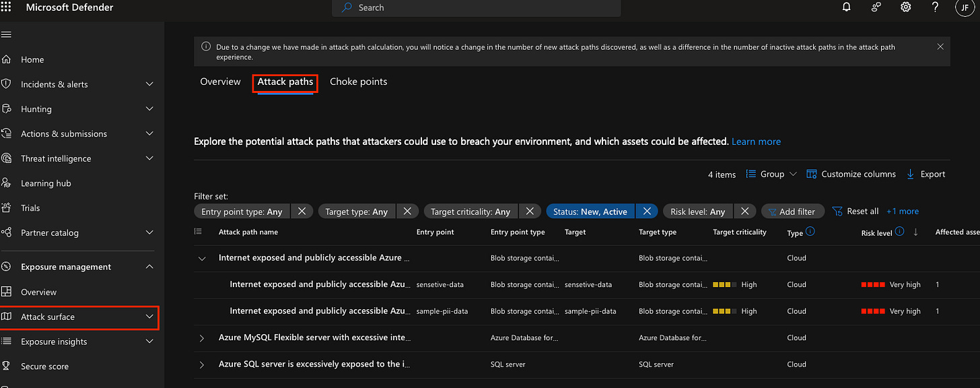Screen dimensions: 980x388
Task: Remove the Entry point type filter
Action: point(302,212)
